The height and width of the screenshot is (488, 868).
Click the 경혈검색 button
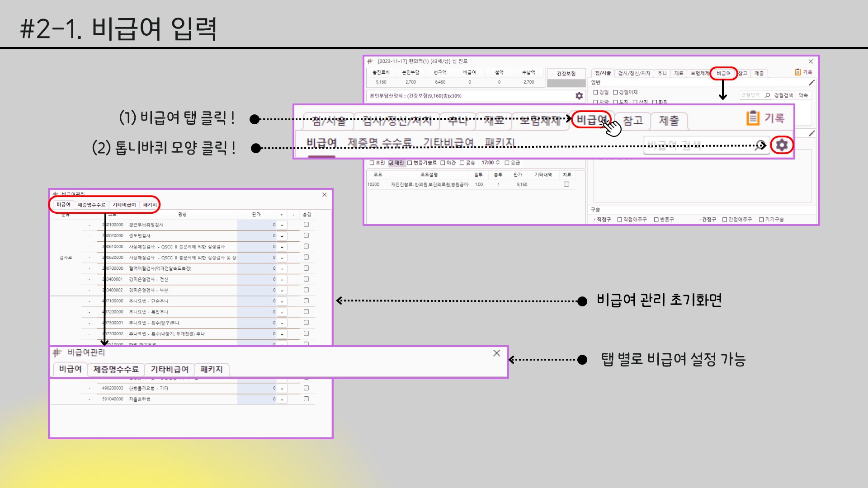pos(783,95)
